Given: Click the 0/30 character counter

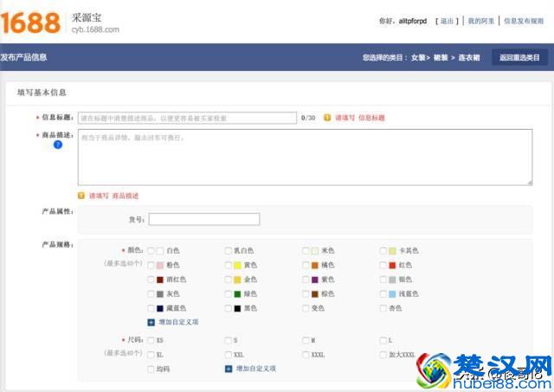Looking at the screenshot, I should click(308, 118).
